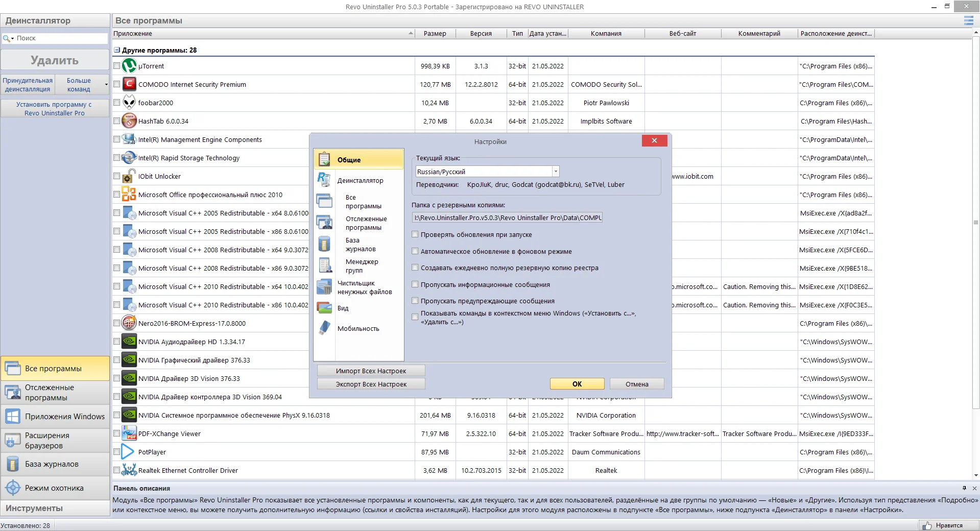
Task: Click the Отмена button in settings
Action: click(637, 384)
